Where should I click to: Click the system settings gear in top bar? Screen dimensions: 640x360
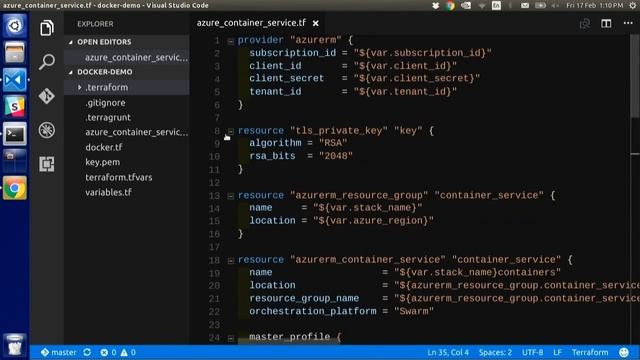[x=633, y=5]
